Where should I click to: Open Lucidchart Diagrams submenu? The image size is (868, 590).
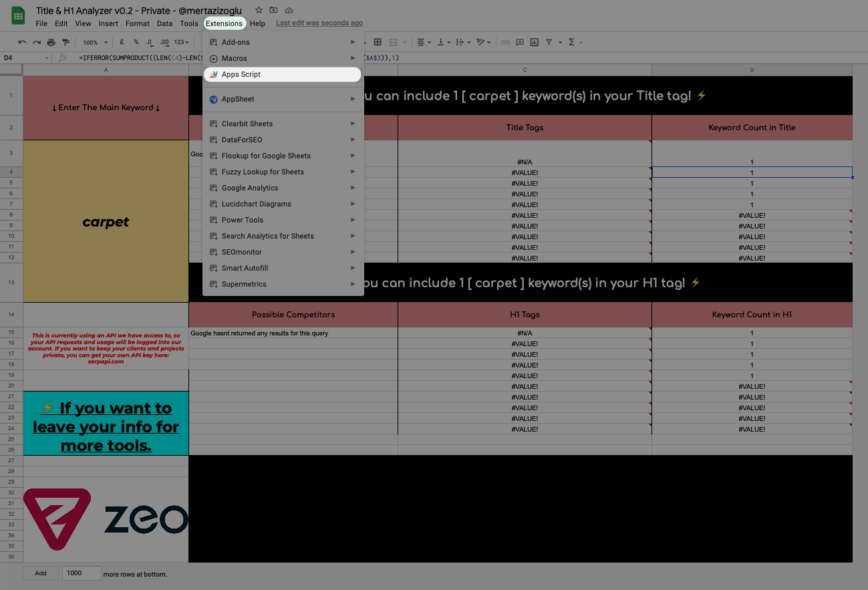[283, 204]
